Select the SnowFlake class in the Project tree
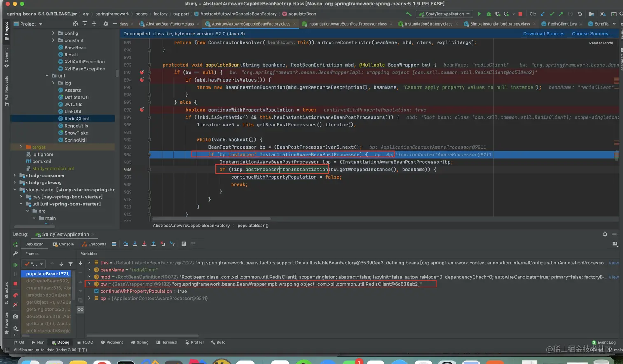The width and height of the screenshot is (623, 364). [76, 133]
